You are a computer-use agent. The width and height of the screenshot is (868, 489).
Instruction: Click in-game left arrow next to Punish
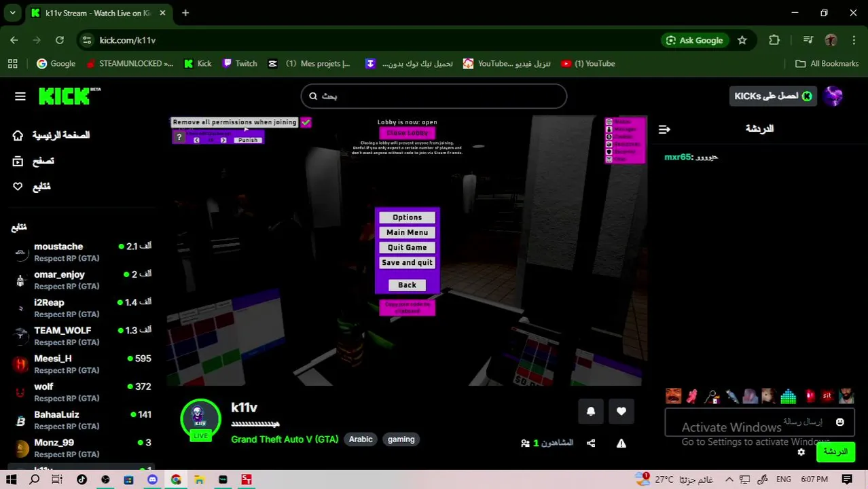[196, 141]
